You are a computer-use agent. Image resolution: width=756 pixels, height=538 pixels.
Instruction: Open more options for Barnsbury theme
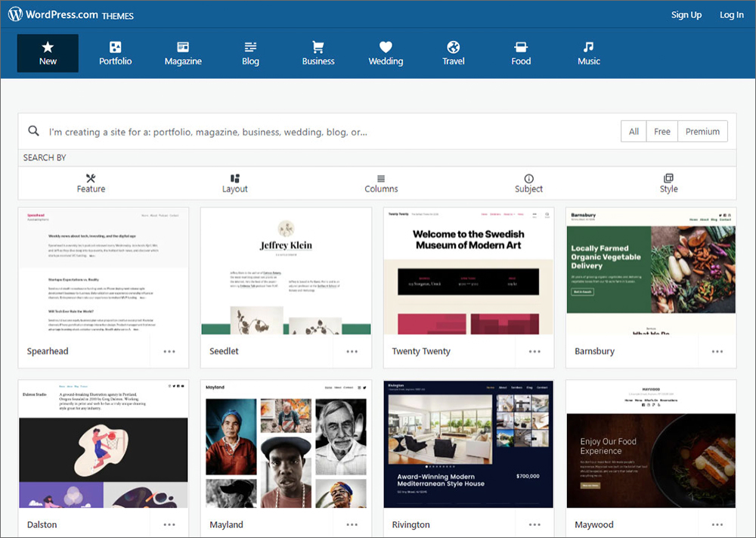tap(717, 351)
